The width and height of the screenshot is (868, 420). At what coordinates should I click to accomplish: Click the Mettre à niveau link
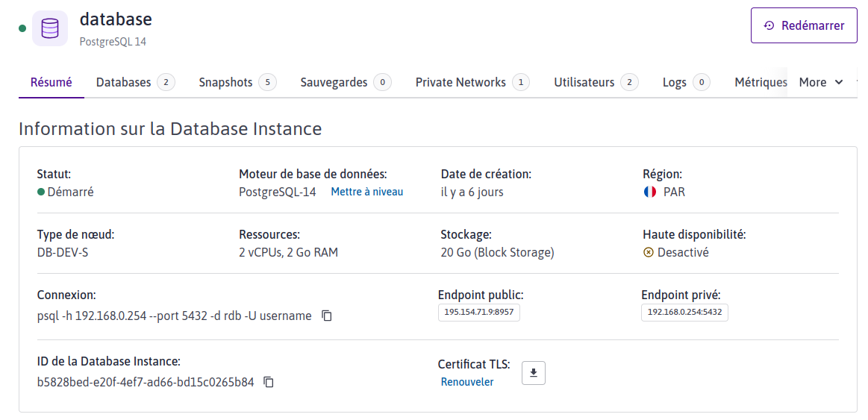(366, 192)
